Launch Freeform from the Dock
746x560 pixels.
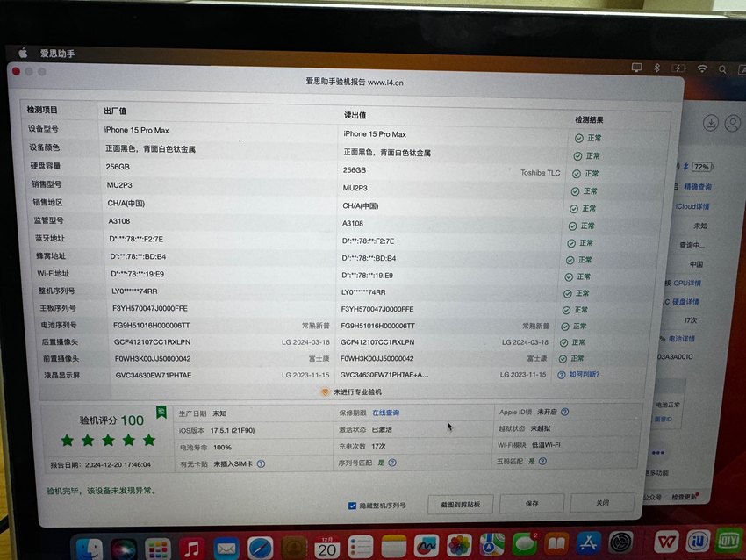[427, 547]
